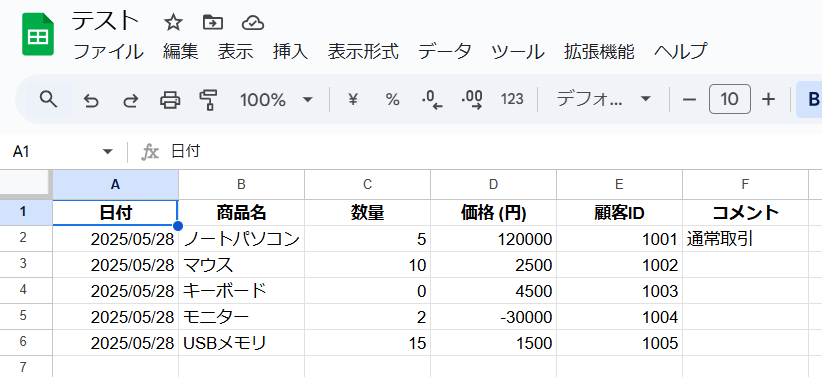Redo the last action
This screenshot has height=377, width=822.
coord(130,99)
